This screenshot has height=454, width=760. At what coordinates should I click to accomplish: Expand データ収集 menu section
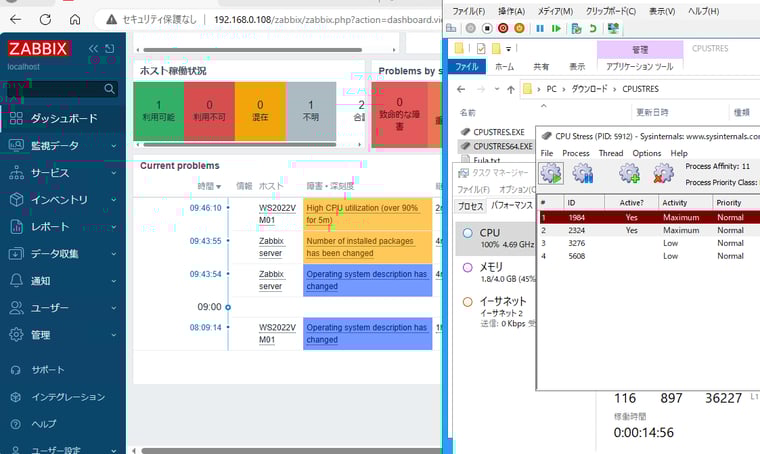(63, 253)
